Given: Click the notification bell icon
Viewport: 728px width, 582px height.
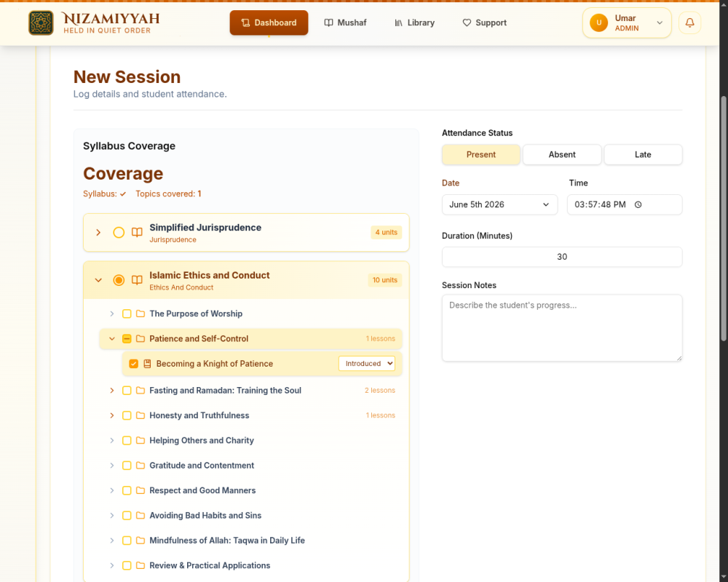Looking at the screenshot, I should [689, 23].
